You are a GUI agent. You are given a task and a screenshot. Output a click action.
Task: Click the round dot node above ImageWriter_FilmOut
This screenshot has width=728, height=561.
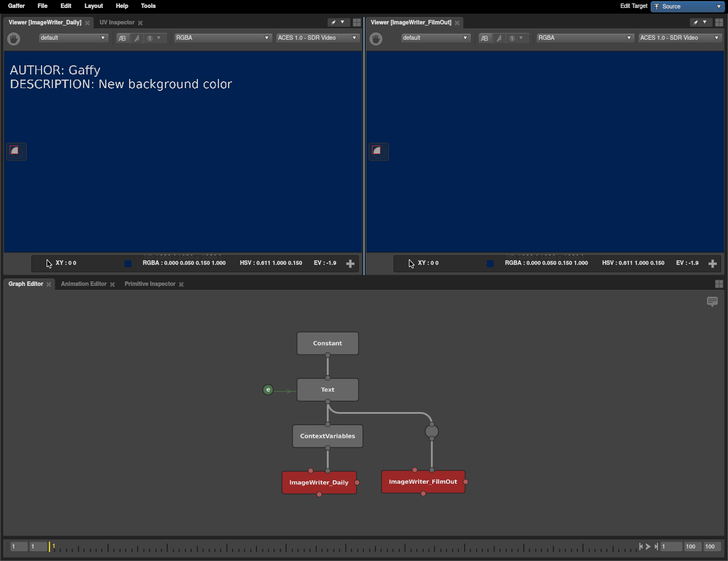click(432, 432)
